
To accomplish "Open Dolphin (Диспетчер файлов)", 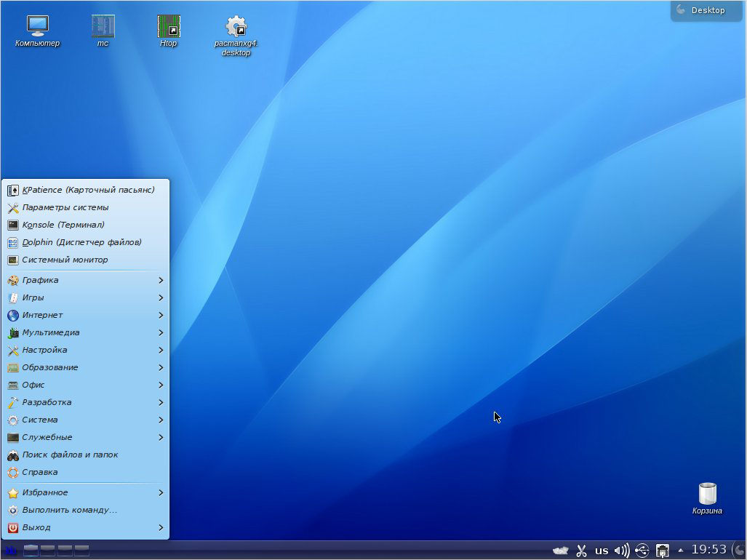I will click(86, 242).
